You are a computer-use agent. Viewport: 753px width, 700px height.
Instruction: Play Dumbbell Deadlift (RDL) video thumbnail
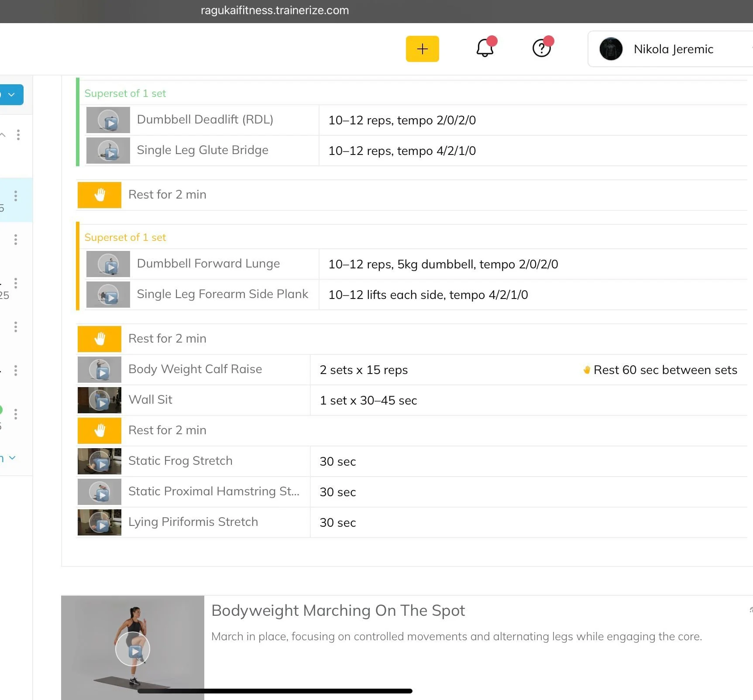(108, 120)
